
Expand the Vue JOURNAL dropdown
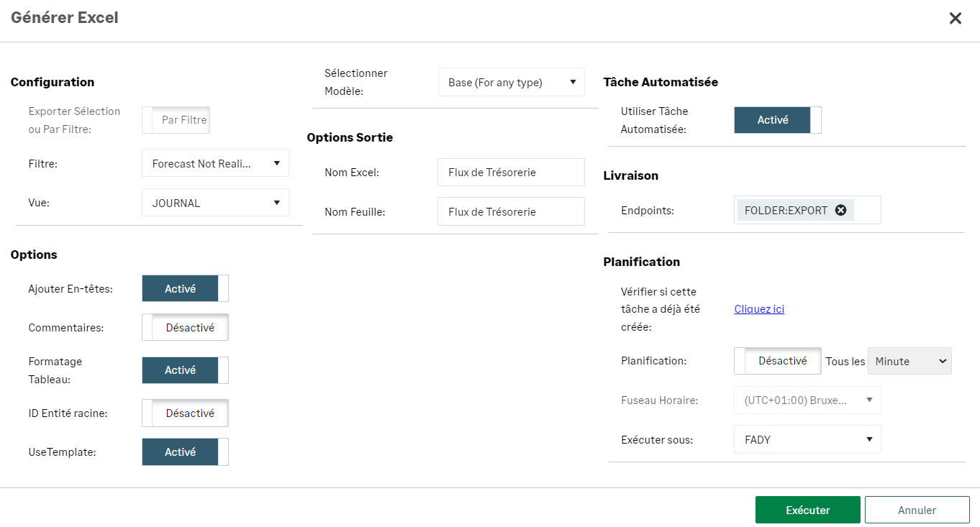point(215,203)
